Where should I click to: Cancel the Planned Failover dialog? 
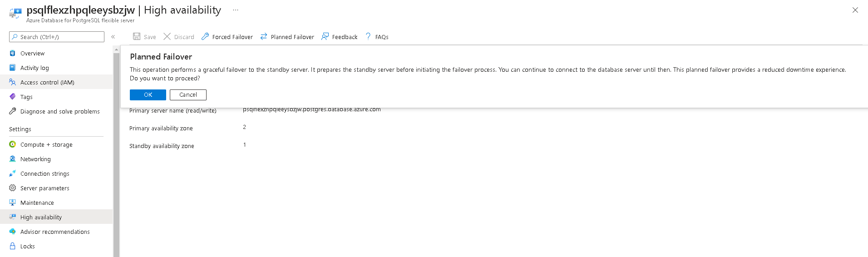coord(188,95)
